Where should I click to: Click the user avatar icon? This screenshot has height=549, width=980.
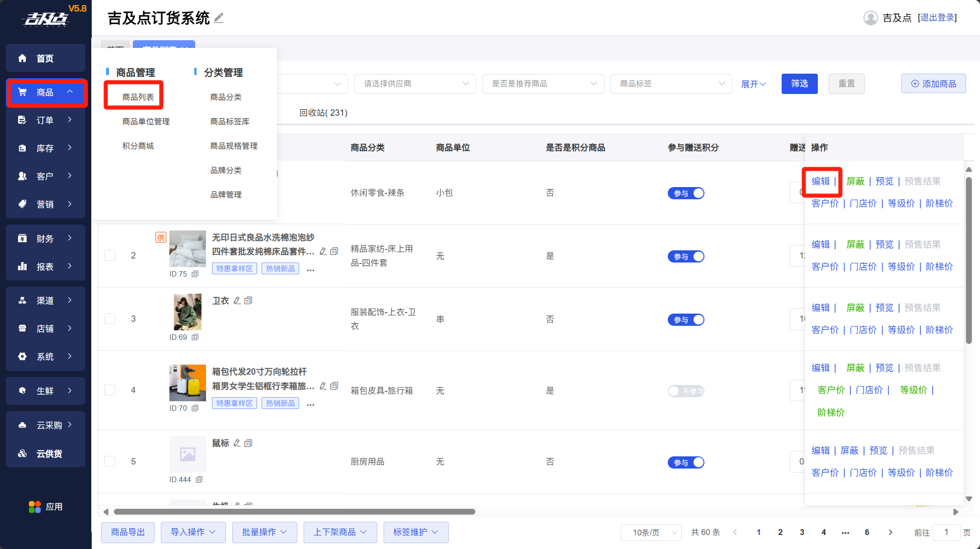point(870,18)
